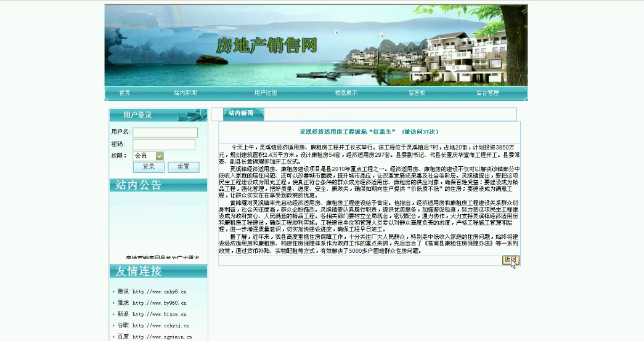Open the 百度 friendly link
644x341 pixels.
point(123,337)
